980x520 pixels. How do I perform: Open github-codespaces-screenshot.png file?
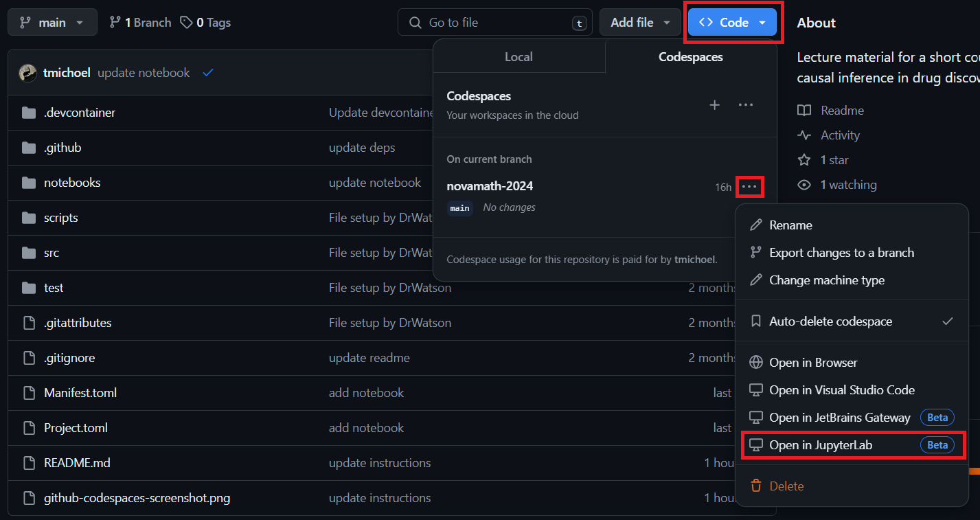click(137, 498)
